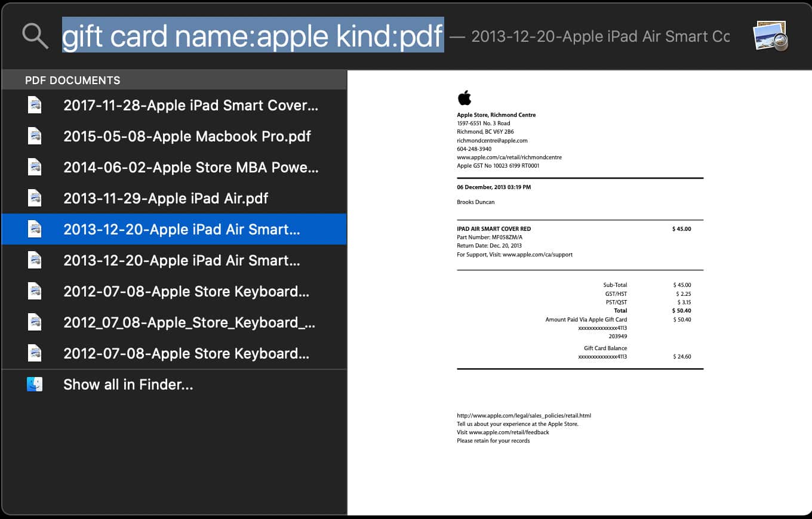This screenshot has height=519, width=812.
Task: Click PDF icon for 2015-05-08-Apple Macbook Pro.pdf
Action: (35, 136)
